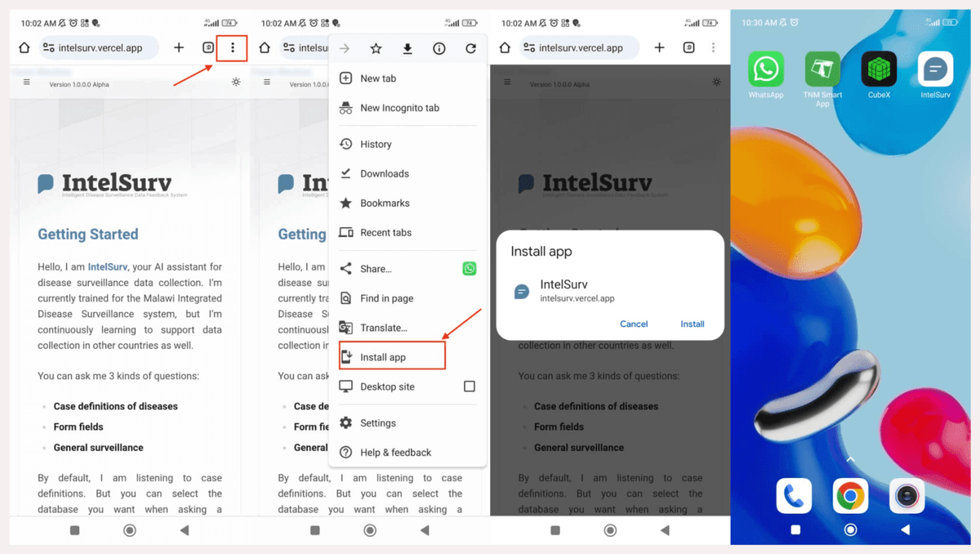
Task: Tap home icon in first screenshot's Chrome toolbar
Action: (x=24, y=48)
